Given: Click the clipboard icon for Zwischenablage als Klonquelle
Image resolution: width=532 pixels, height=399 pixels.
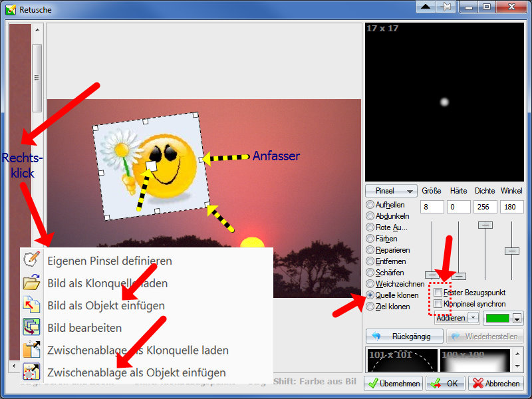Looking at the screenshot, I should coord(31,350).
